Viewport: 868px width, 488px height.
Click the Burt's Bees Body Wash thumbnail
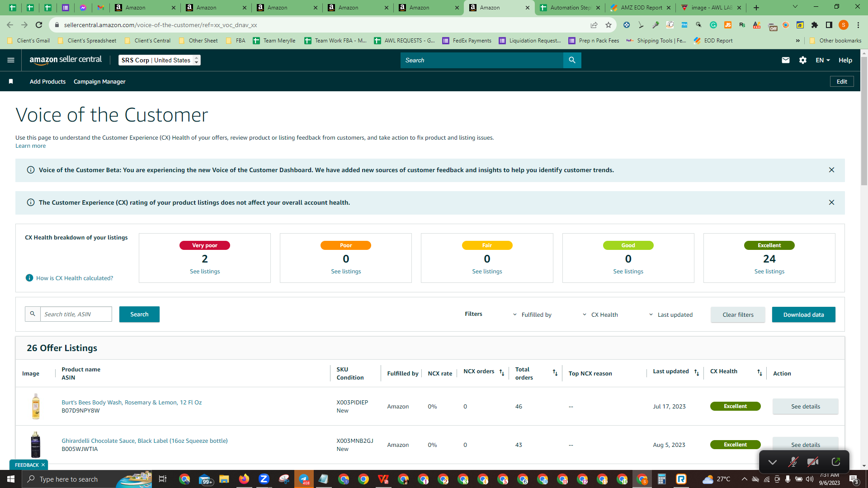tap(36, 406)
